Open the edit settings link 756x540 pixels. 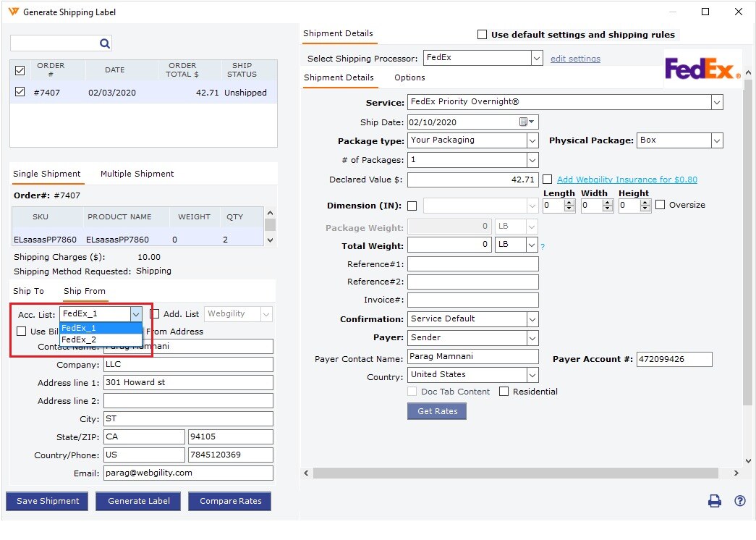pyautogui.click(x=575, y=59)
